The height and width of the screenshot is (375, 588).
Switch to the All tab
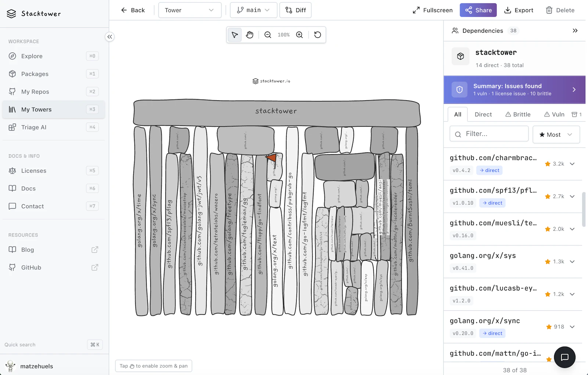point(458,115)
